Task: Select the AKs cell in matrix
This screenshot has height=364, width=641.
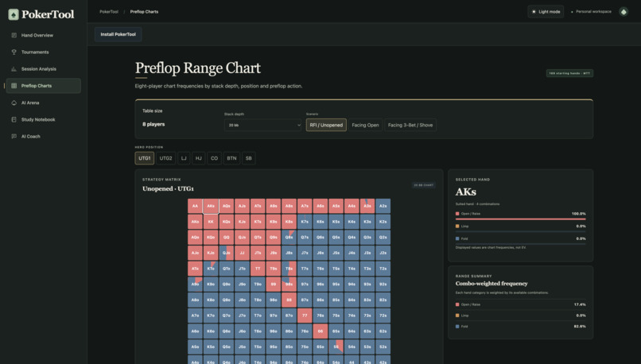Action: tap(211, 206)
